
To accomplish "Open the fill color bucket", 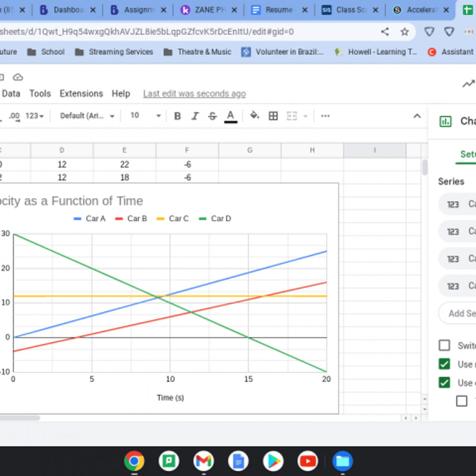I will tap(254, 116).
